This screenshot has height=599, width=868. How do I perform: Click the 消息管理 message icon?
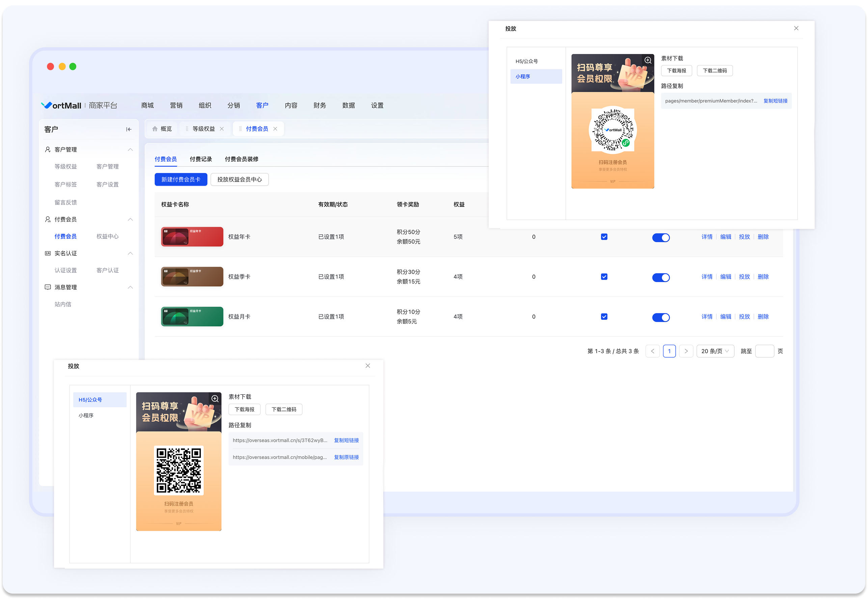[48, 287]
